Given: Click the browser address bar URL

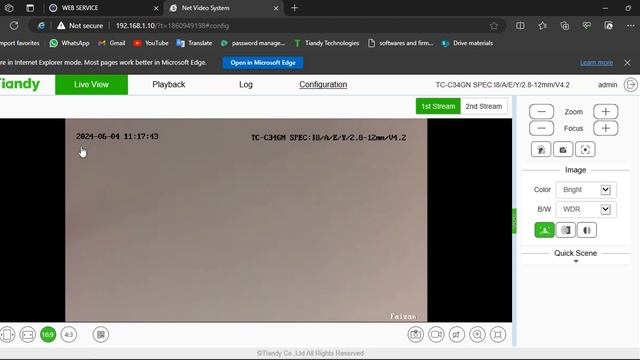Looking at the screenshot, I should (172, 26).
